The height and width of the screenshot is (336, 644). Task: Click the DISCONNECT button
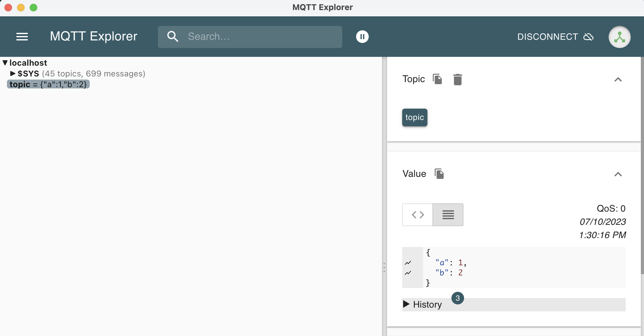555,37
